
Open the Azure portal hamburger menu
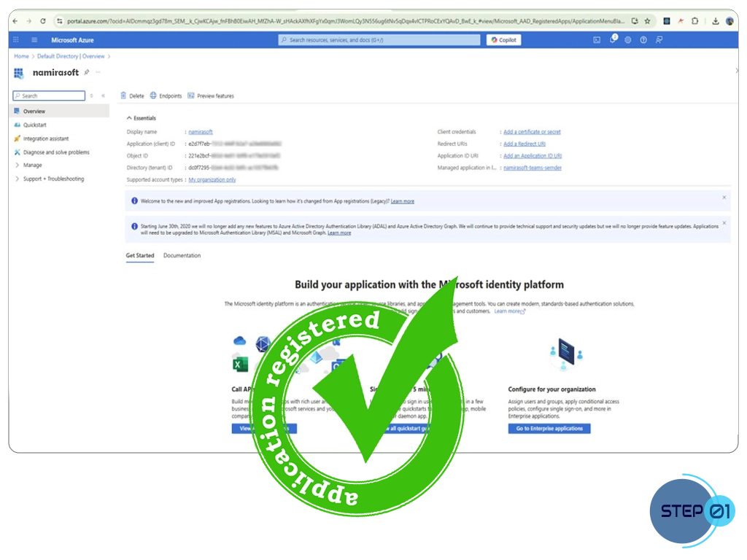click(x=34, y=40)
